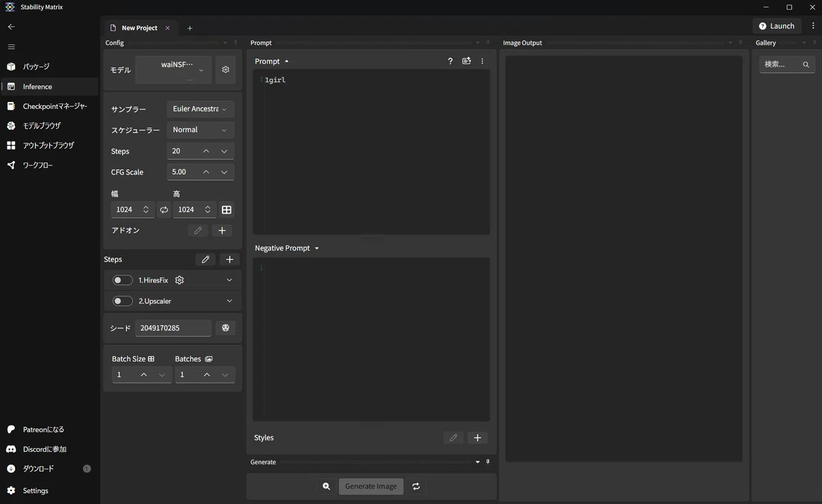Pin the Generate panel
The height and width of the screenshot is (504, 822).
(488, 462)
